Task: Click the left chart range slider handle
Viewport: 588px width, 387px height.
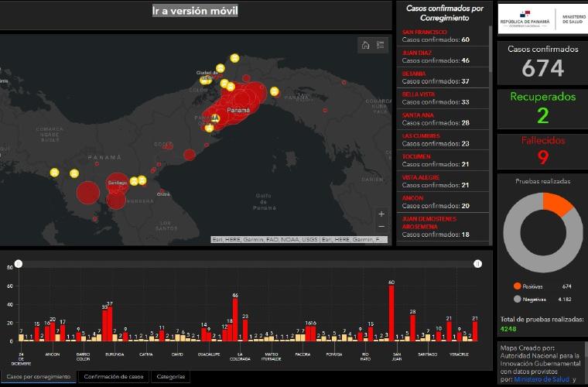Action: coord(19,264)
